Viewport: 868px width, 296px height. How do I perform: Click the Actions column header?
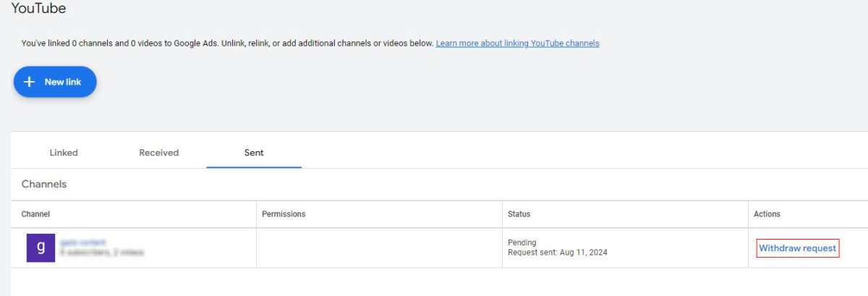767,214
